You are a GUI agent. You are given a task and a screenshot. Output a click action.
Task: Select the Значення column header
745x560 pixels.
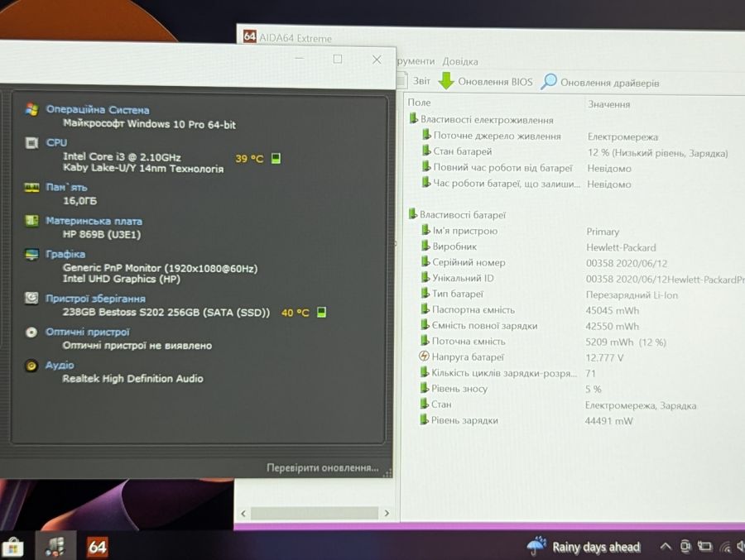point(609,104)
